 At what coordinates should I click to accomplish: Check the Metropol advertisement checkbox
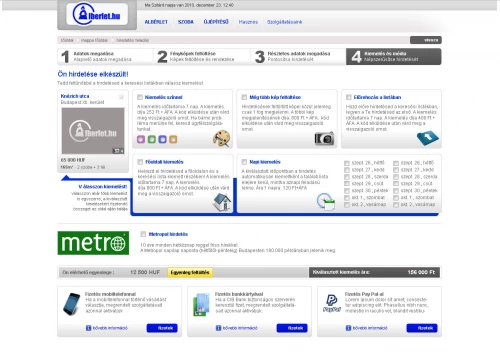(143, 234)
